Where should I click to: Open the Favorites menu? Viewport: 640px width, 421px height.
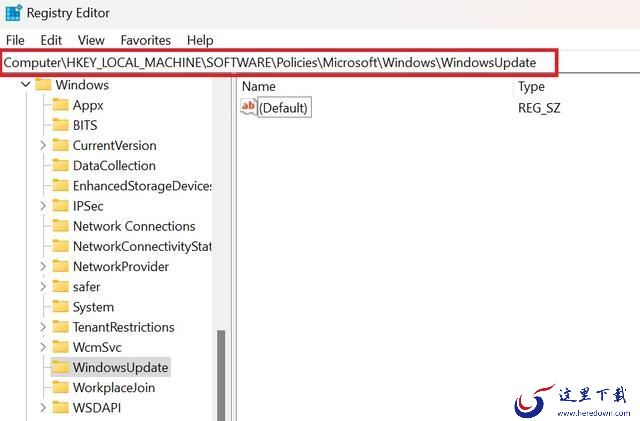145,40
